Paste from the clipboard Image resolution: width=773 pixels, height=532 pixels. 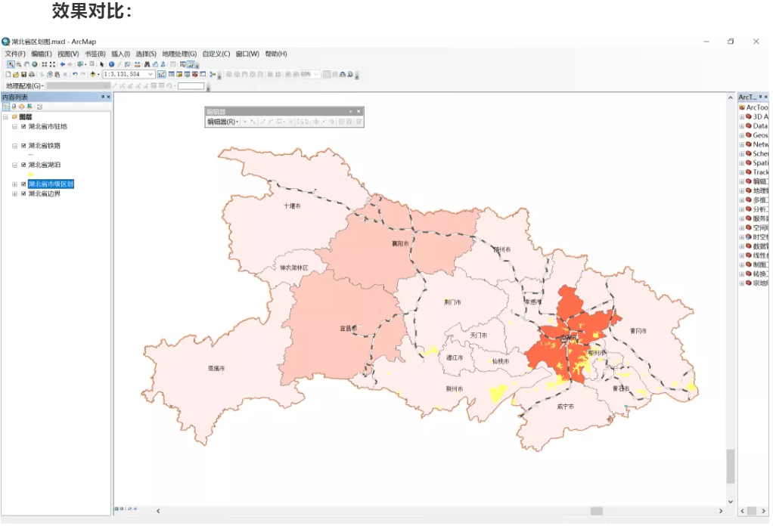[x=57, y=74]
